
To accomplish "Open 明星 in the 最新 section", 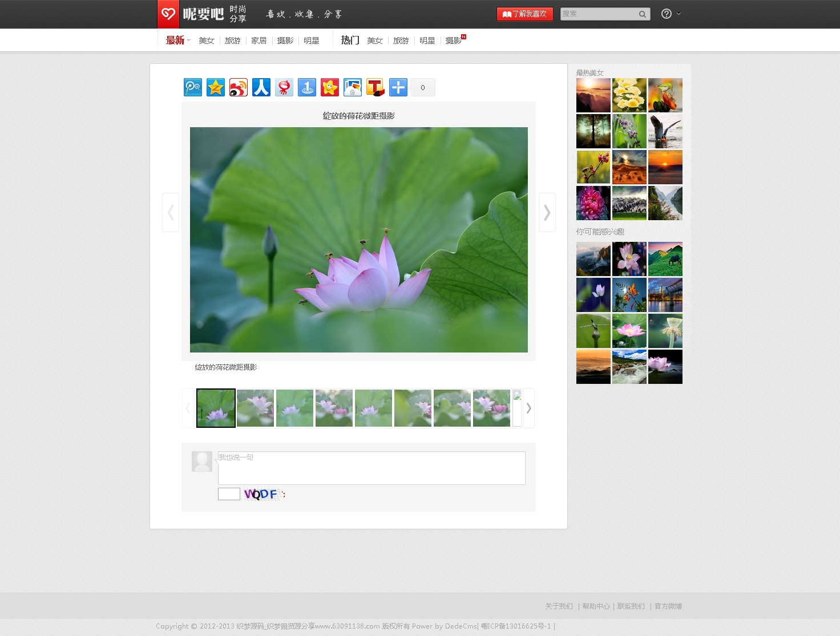I will click(312, 40).
